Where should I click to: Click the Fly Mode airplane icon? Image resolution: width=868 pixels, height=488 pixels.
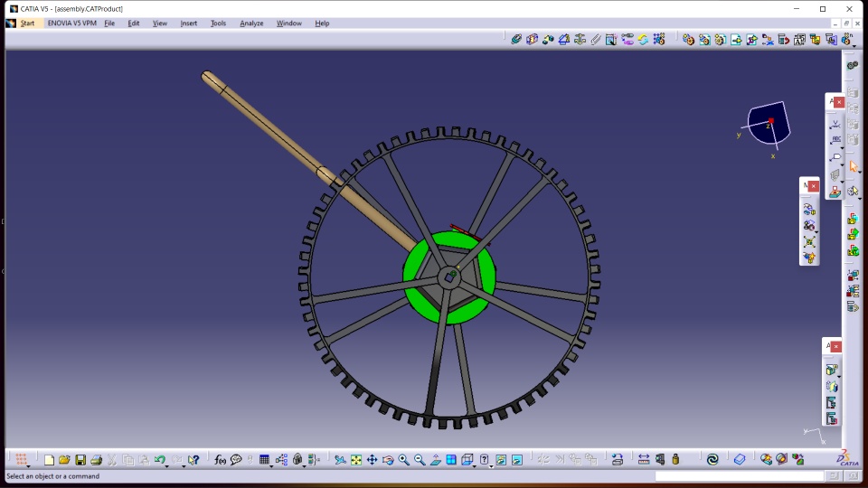(340, 460)
